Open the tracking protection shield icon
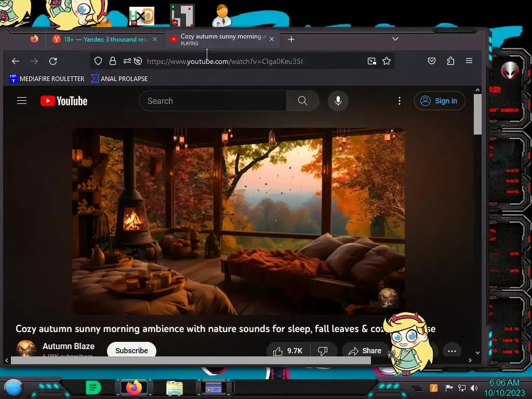 [98, 61]
